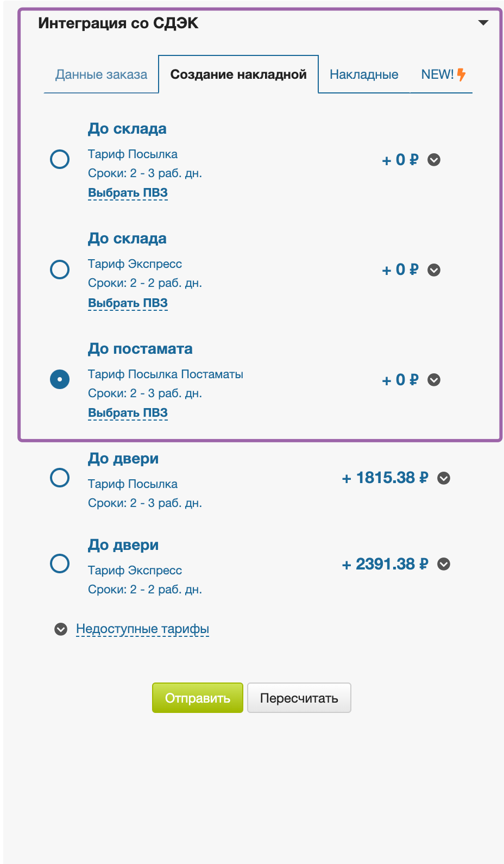Show the Недоступные тарифы list
The width and height of the screenshot is (504, 864).
(142, 629)
